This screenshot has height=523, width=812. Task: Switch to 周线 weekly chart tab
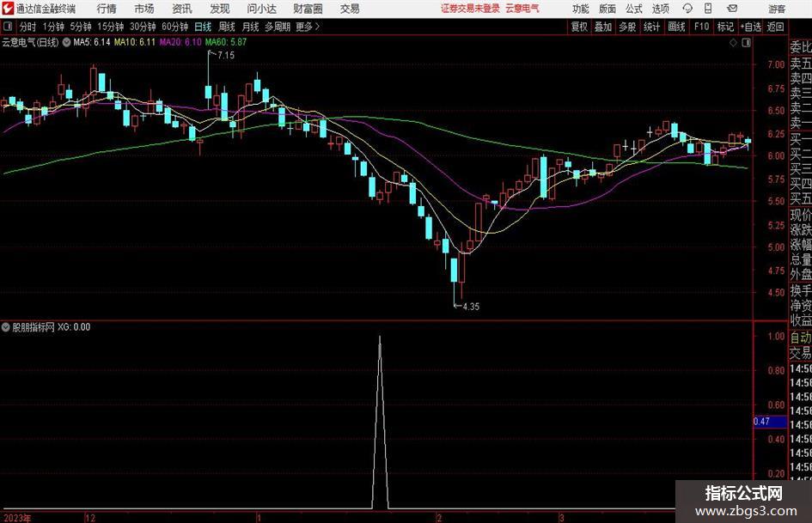coord(227,27)
